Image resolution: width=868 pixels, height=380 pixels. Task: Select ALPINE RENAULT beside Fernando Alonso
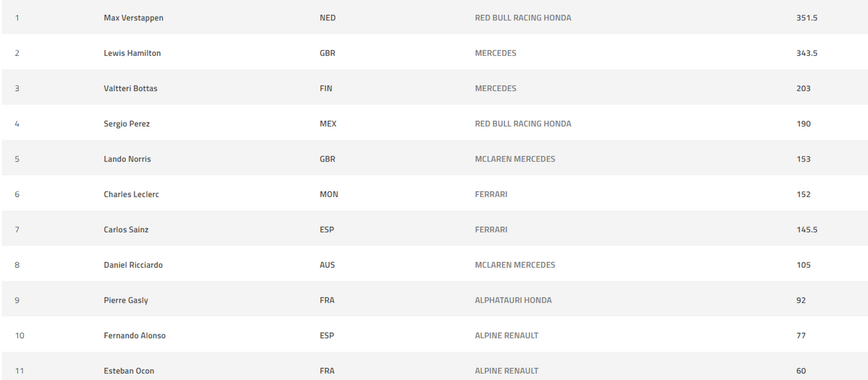click(x=506, y=336)
